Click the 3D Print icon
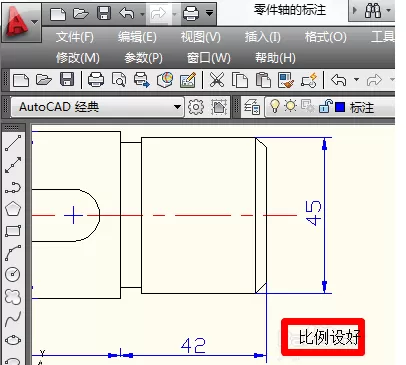 click(165, 80)
